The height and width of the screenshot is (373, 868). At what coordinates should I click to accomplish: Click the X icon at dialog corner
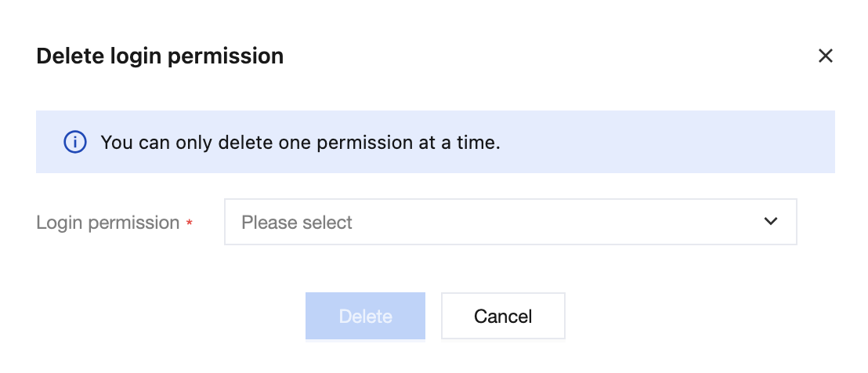(825, 56)
